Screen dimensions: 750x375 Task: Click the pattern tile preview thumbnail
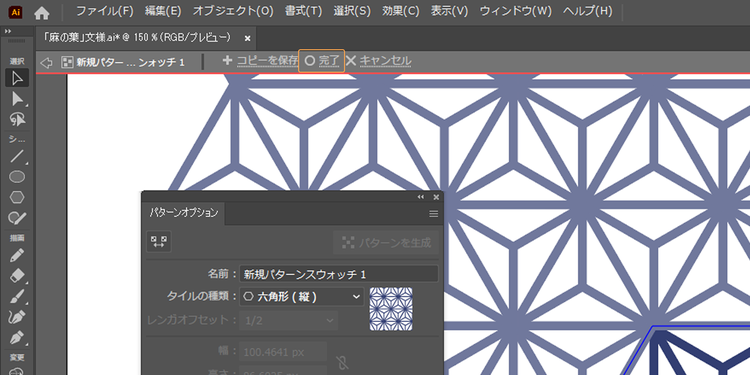point(391,309)
